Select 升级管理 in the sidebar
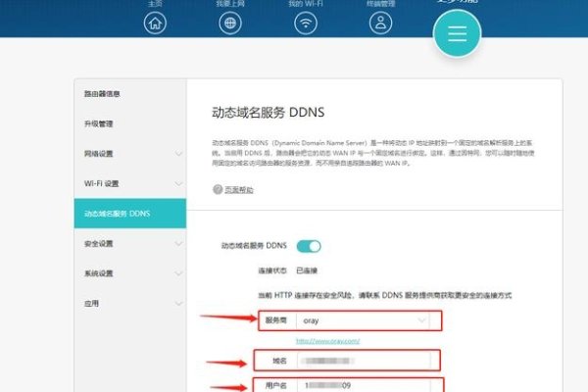 [130, 123]
